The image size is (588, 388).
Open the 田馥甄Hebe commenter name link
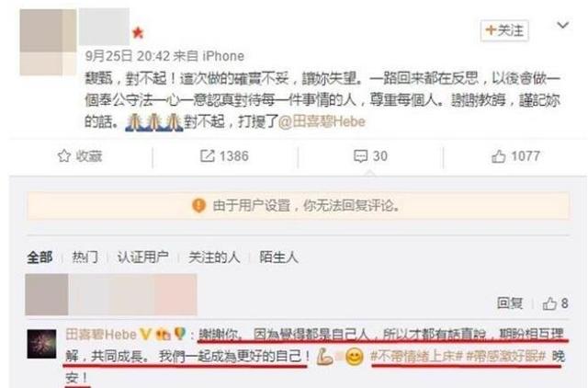[101, 334]
